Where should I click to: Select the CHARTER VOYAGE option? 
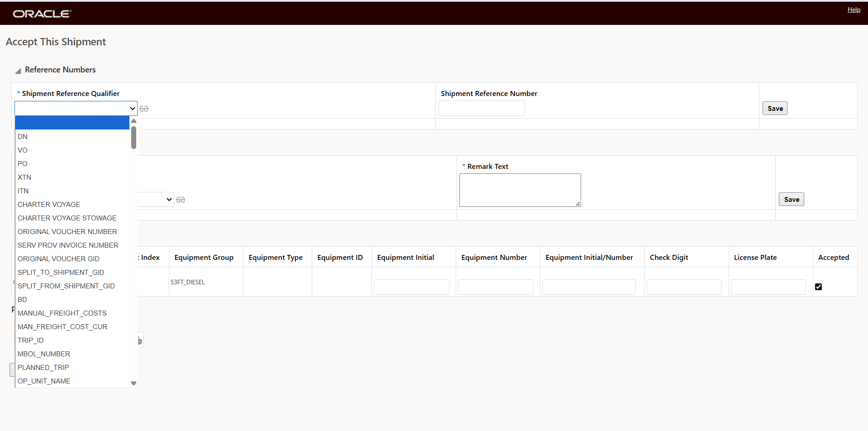tap(48, 204)
